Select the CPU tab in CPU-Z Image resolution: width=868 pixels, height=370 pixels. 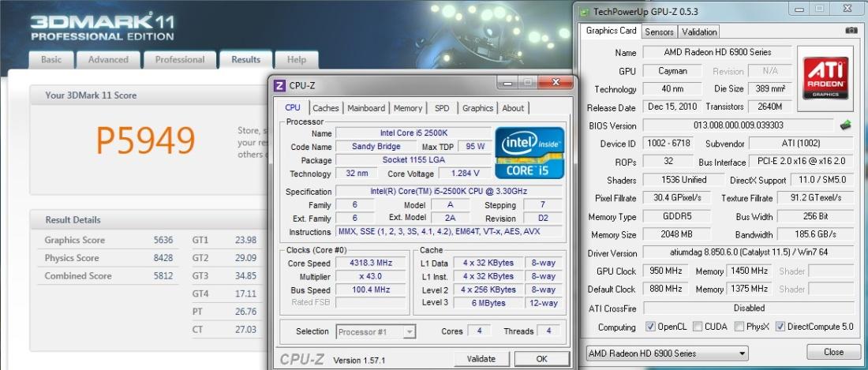[292, 108]
